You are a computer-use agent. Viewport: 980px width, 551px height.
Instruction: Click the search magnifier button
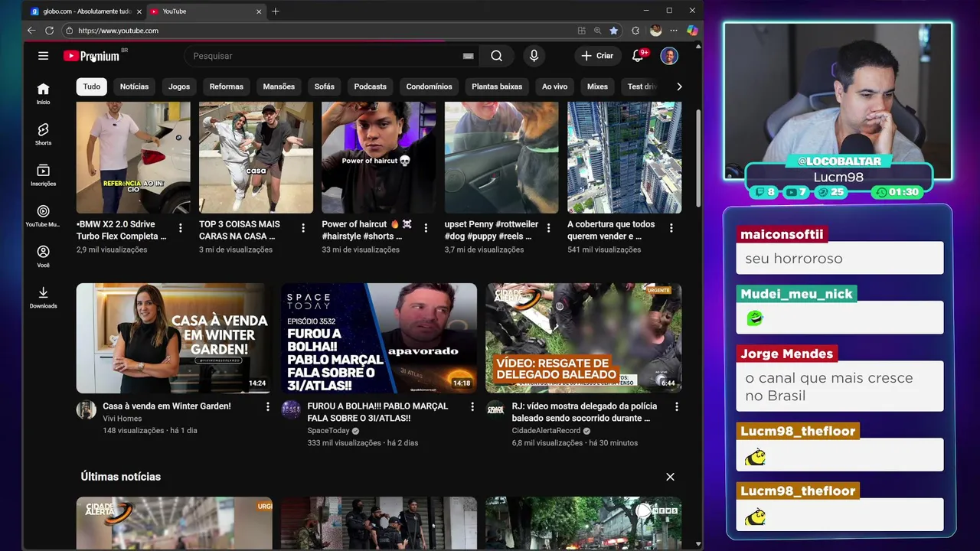coord(496,56)
